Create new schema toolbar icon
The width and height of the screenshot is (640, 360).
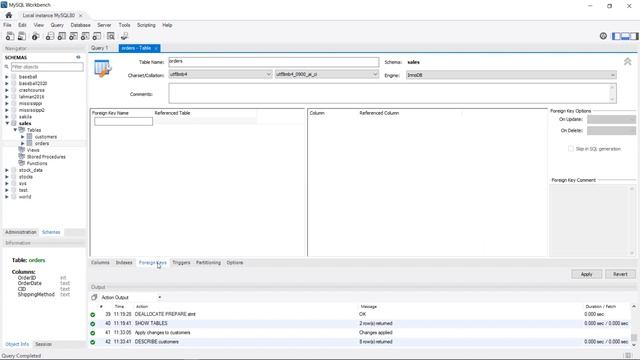click(50, 36)
